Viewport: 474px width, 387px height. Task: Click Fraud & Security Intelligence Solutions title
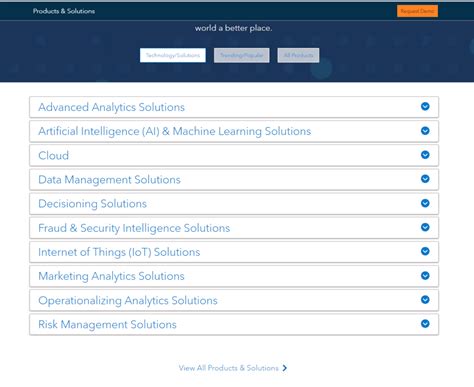click(x=134, y=228)
